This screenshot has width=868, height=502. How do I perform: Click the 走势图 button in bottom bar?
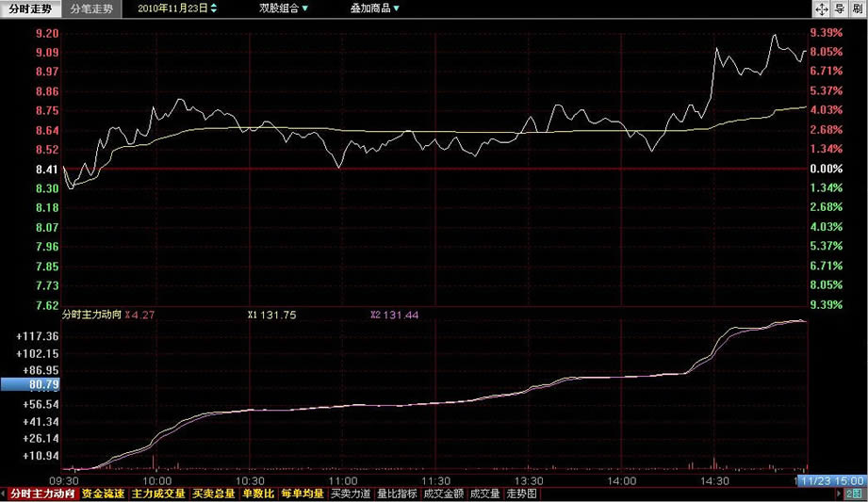[521, 493]
